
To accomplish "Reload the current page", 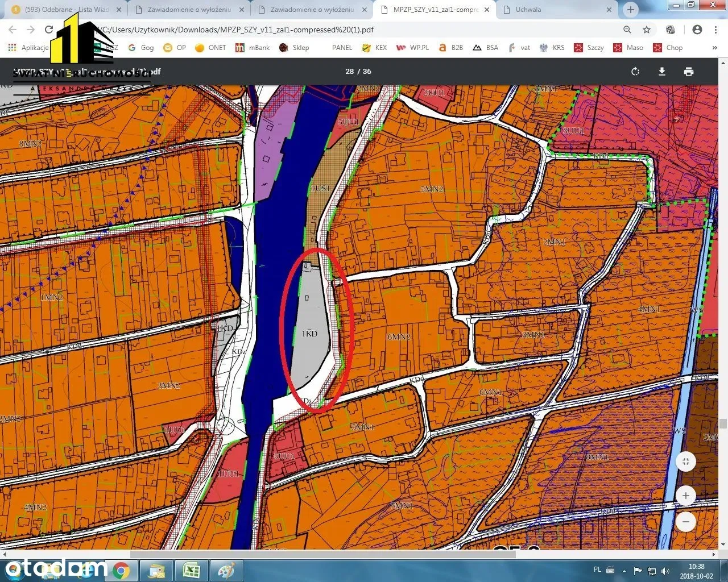I will click(x=49, y=30).
